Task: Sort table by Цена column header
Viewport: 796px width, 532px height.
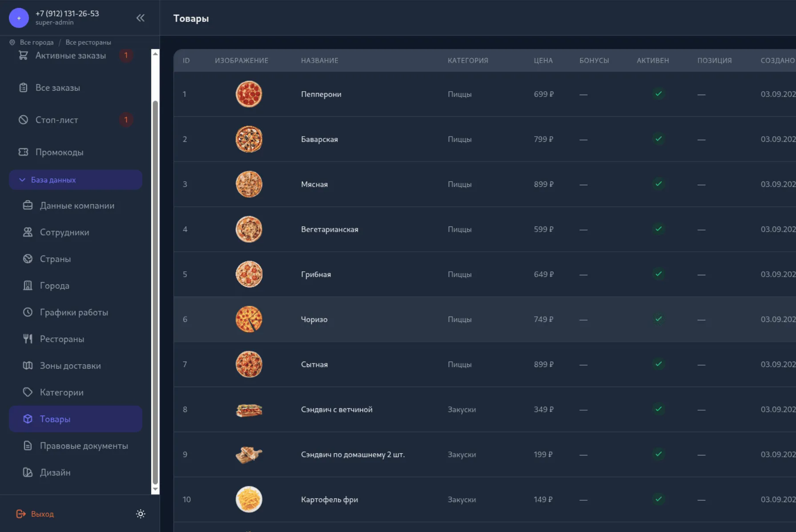Action: 543,60
